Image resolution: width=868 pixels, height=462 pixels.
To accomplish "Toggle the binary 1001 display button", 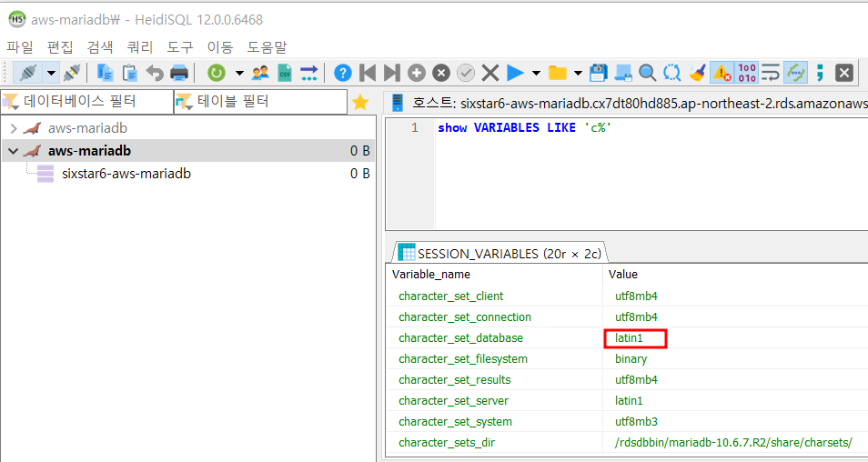I will click(x=746, y=73).
